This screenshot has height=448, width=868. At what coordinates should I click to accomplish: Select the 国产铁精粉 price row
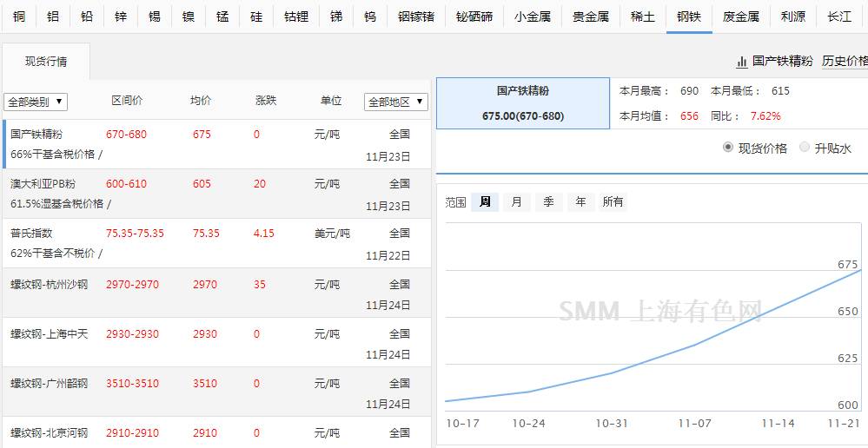216,144
